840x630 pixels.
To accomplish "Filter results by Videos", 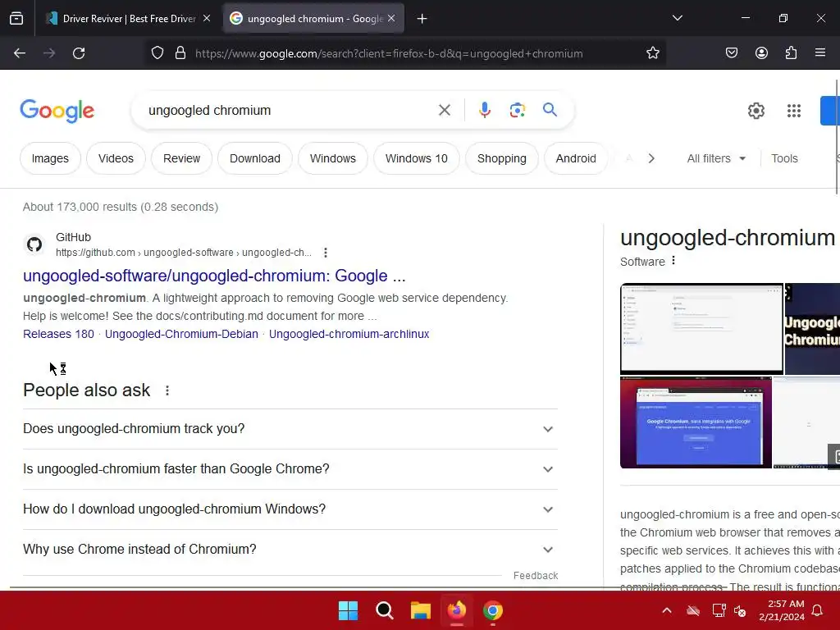I will (x=116, y=158).
